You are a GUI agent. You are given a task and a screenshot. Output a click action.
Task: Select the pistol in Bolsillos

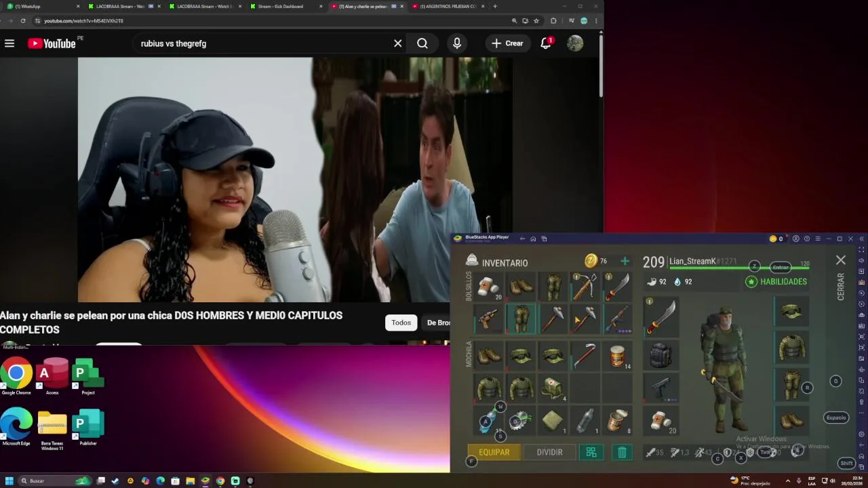point(489,319)
